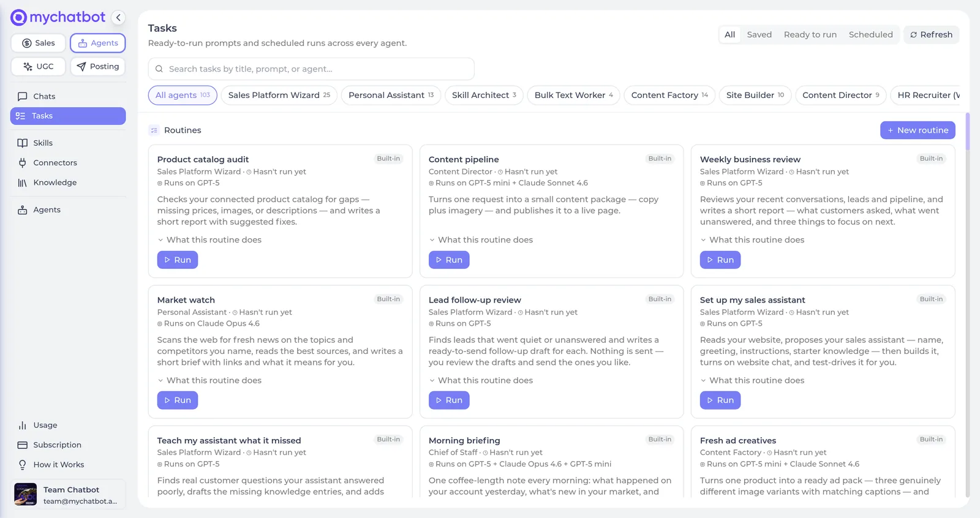
Task: Go to Chats in the sidebar
Action: [x=68, y=96]
